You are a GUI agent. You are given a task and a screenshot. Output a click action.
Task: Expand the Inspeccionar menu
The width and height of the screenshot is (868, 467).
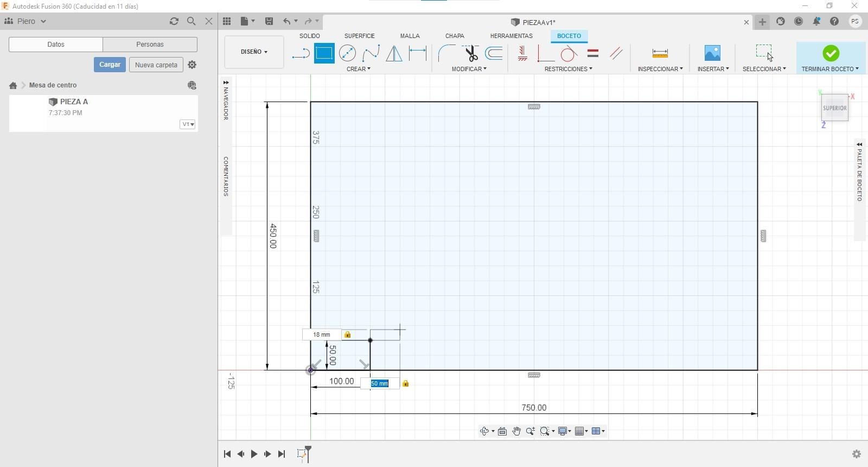click(x=660, y=69)
